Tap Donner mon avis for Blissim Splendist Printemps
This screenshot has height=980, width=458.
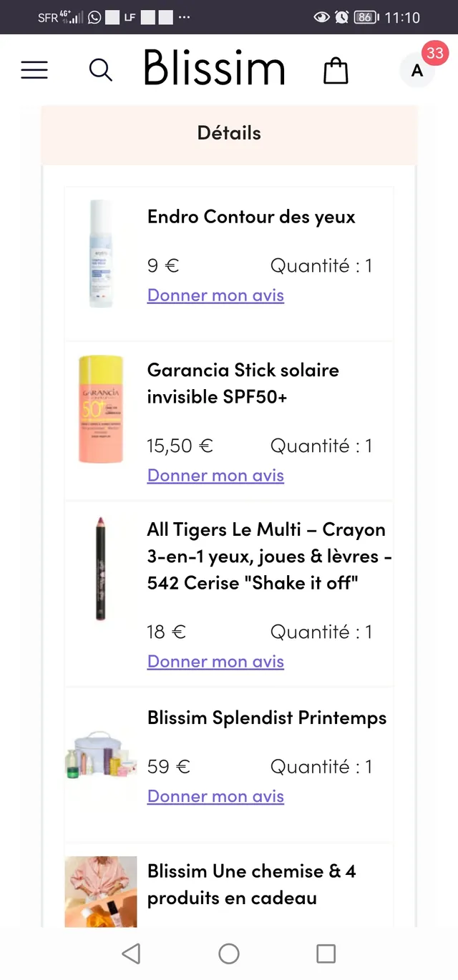[215, 796]
